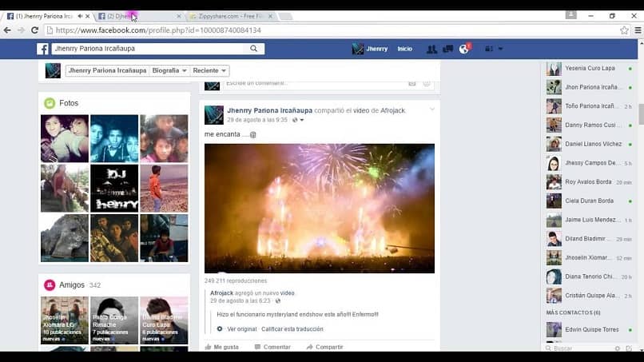The width and height of the screenshot is (644, 362).
Task: Click the Comentar speech bubble icon
Action: pos(257,347)
